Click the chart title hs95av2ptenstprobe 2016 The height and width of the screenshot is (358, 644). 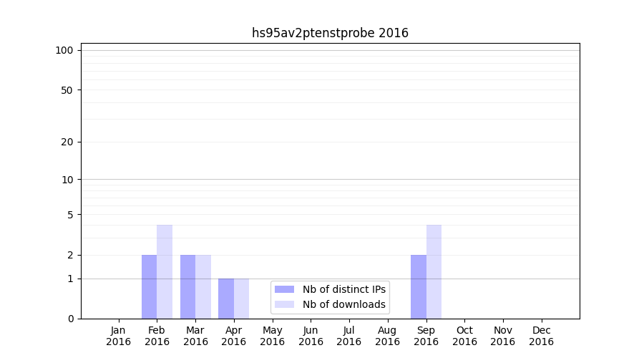[x=330, y=33]
